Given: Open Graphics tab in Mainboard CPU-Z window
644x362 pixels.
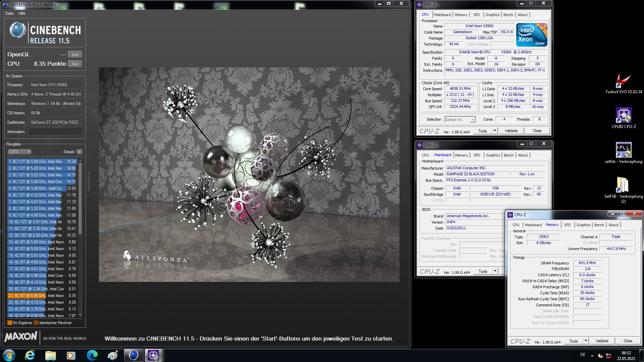Looking at the screenshot, I should pos(493,155).
